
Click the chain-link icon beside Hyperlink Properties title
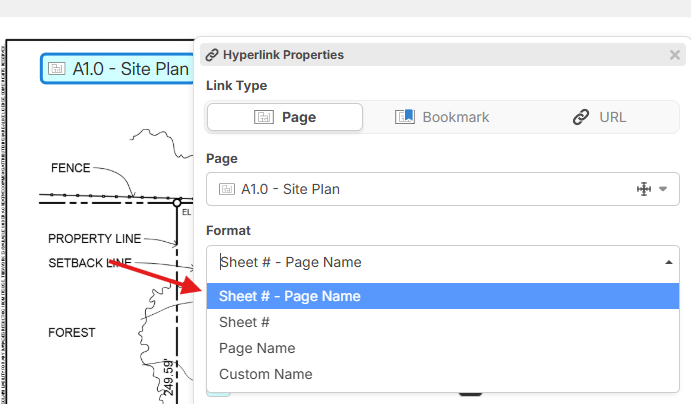[212, 55]
